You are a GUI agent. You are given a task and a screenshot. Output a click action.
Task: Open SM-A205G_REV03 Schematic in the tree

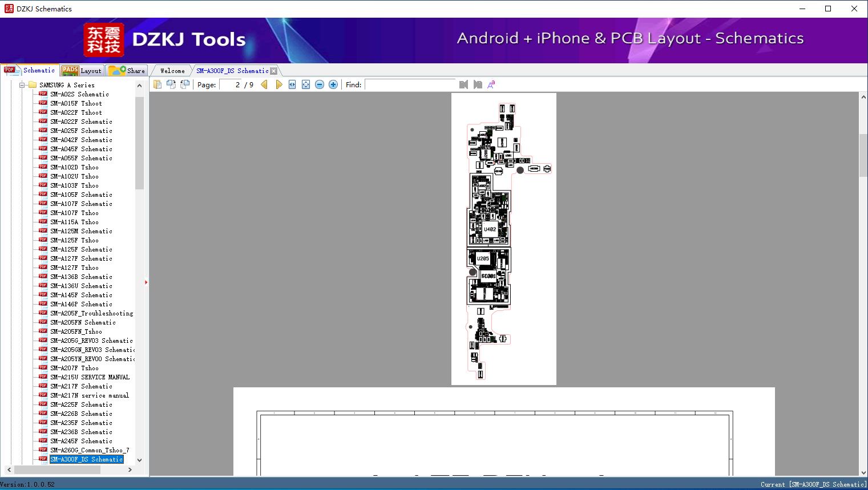pyautogui.click(x=91, y=341)
